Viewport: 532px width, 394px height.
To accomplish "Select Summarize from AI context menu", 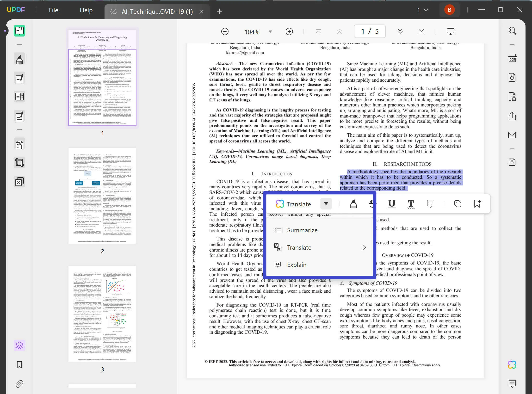I will (x=303, y=230).
